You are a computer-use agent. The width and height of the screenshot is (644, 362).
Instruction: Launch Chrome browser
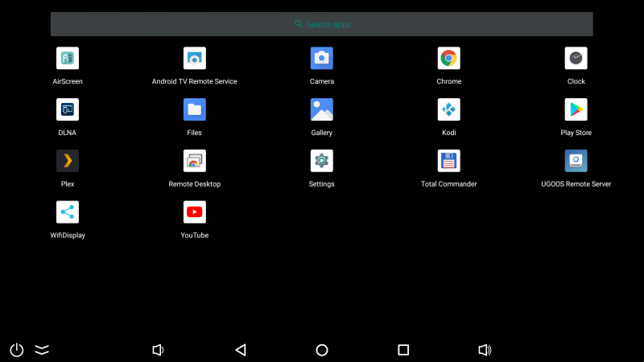pyautogui.click(x=448, y=58)
